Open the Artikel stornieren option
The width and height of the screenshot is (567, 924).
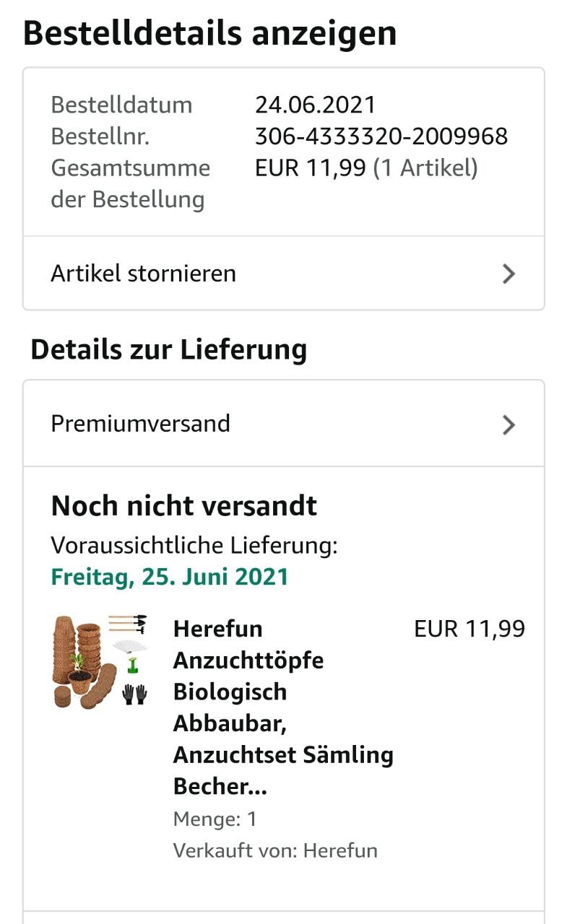[x=143, y=274]
